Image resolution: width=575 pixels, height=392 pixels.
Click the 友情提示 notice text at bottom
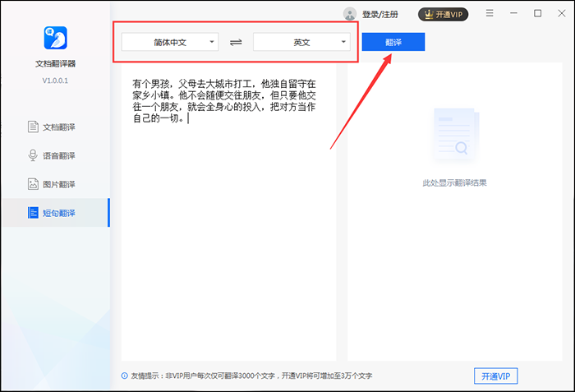pyautogui.click(x=251, y=376)
